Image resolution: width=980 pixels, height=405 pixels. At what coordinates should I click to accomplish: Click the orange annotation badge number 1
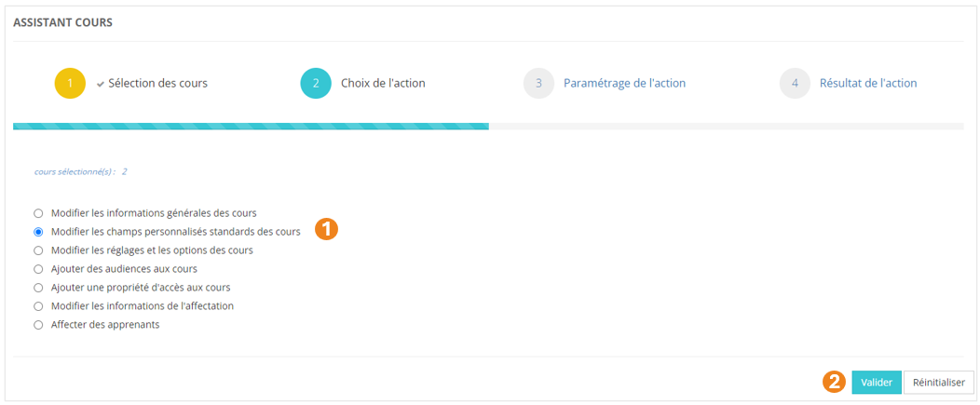coord(326,230)
